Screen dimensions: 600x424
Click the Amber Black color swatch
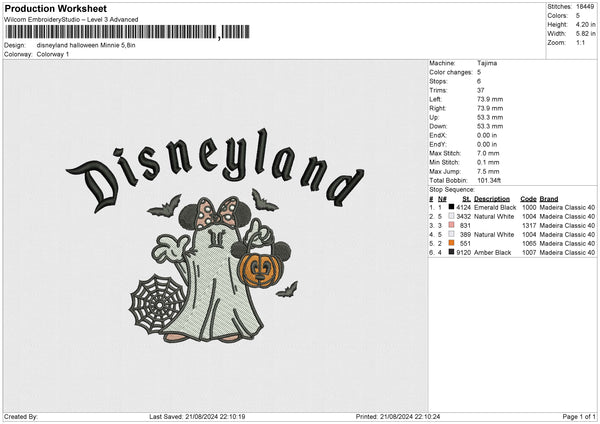[x=453, y=252]
